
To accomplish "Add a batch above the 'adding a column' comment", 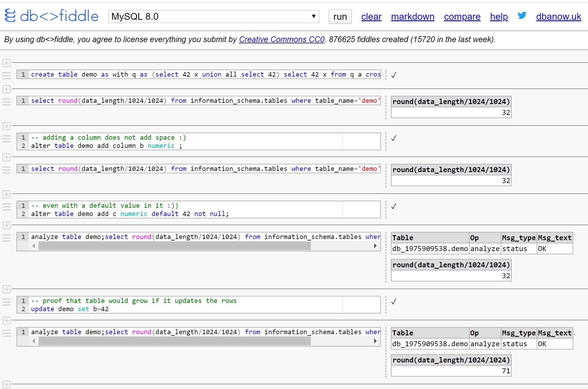I will pos(6,126).
